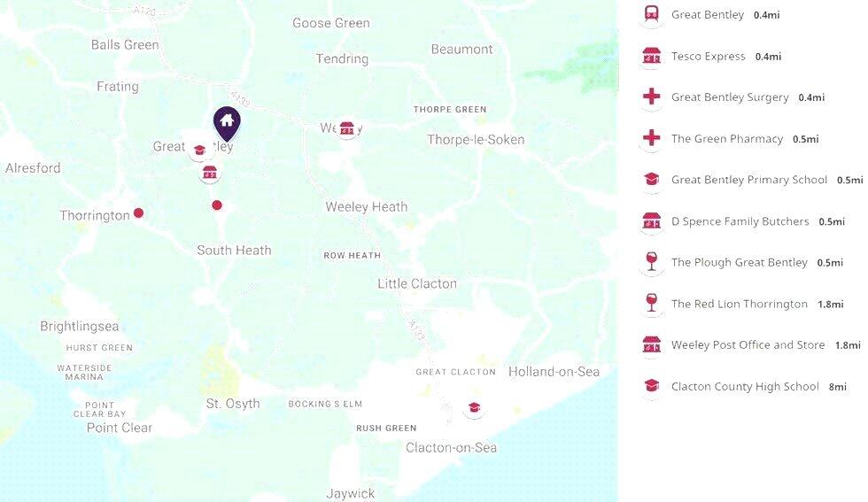Viewport: 868px width, 502px height.
Task: Click the Tesco Express shop icon
Action: [652, 56]
